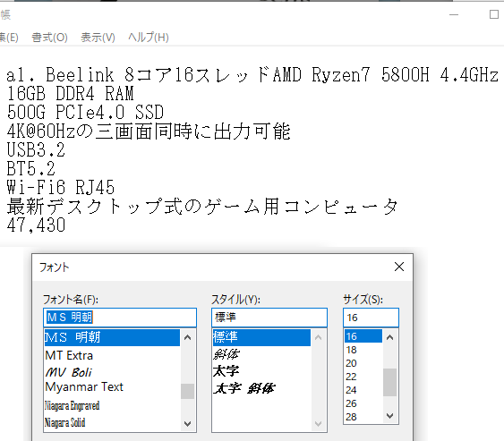Screen dimensions: 504x441
Task: Select MS 明朝 in font list
Action: pos(112,337)
